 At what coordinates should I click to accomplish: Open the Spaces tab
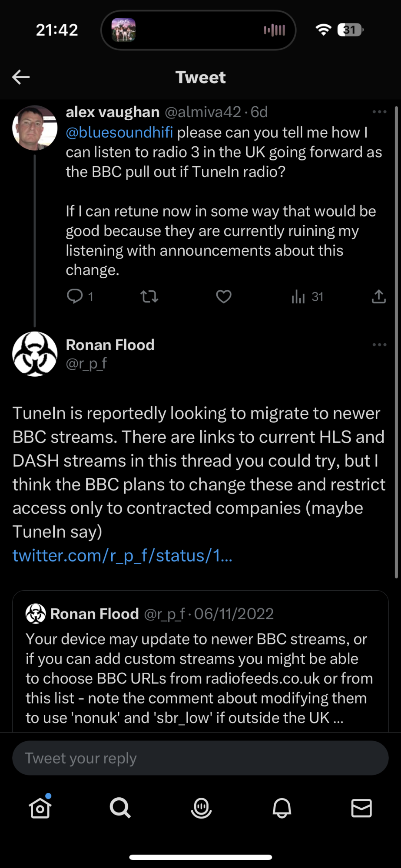(201, 808)
